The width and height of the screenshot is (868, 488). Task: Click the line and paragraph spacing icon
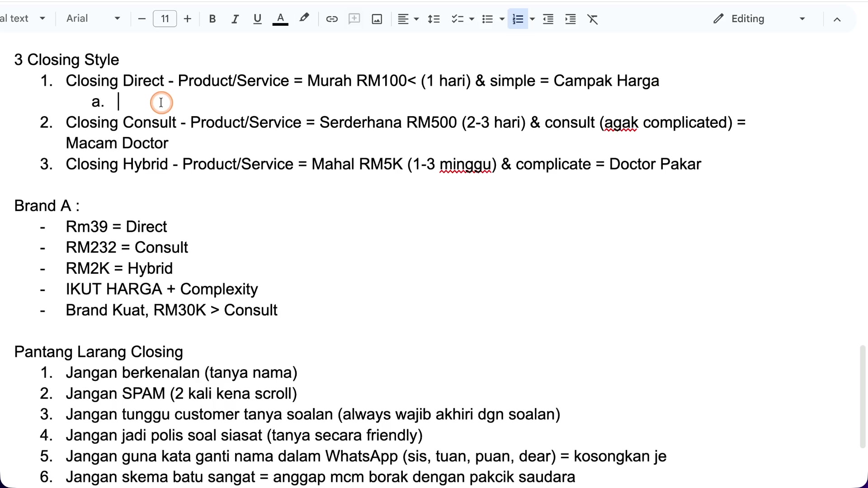point(434,19)
